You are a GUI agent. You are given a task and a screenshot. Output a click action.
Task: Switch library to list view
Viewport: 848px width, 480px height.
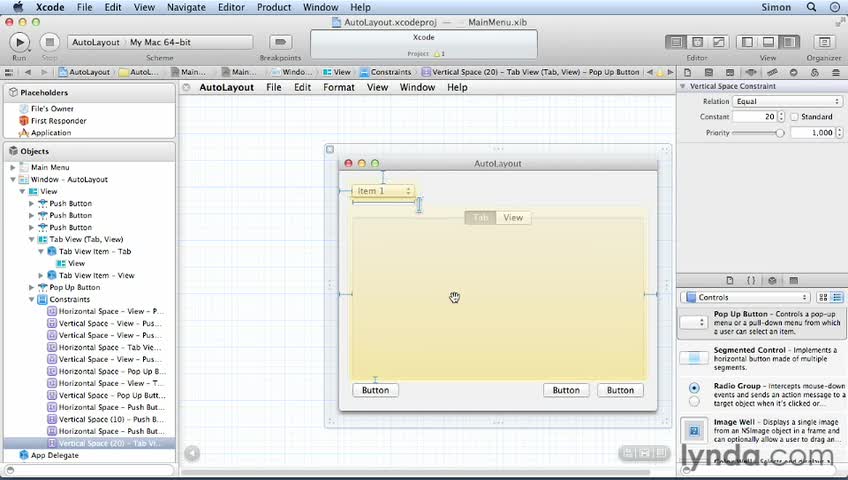pyautogui.click(x=837, y=297)
